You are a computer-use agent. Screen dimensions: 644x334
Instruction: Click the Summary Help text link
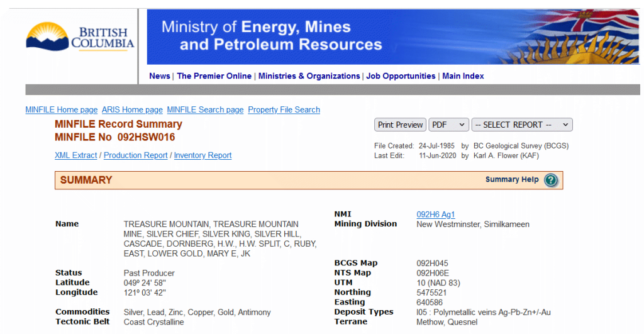tap(512, 179)
